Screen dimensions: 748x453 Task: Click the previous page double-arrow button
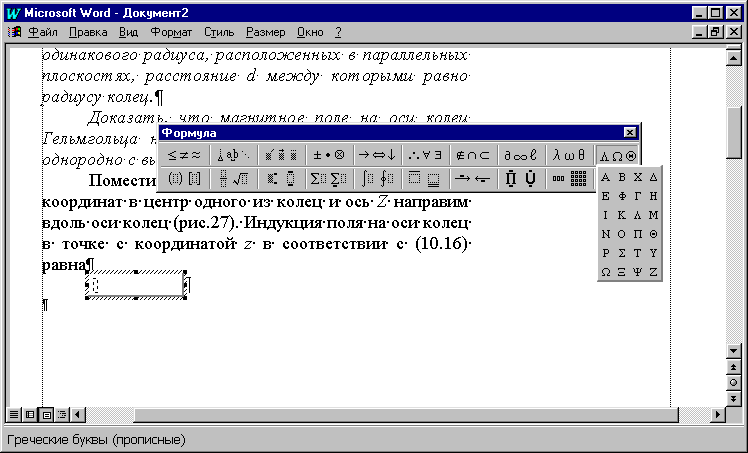pos(733,367)
